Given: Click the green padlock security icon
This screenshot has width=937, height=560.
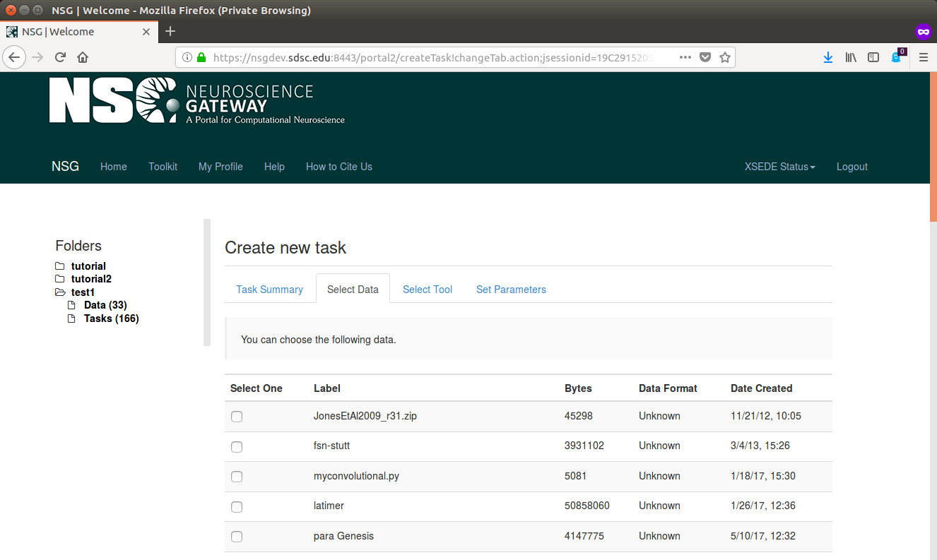Looking at the screenshot, I should point(201,57).
